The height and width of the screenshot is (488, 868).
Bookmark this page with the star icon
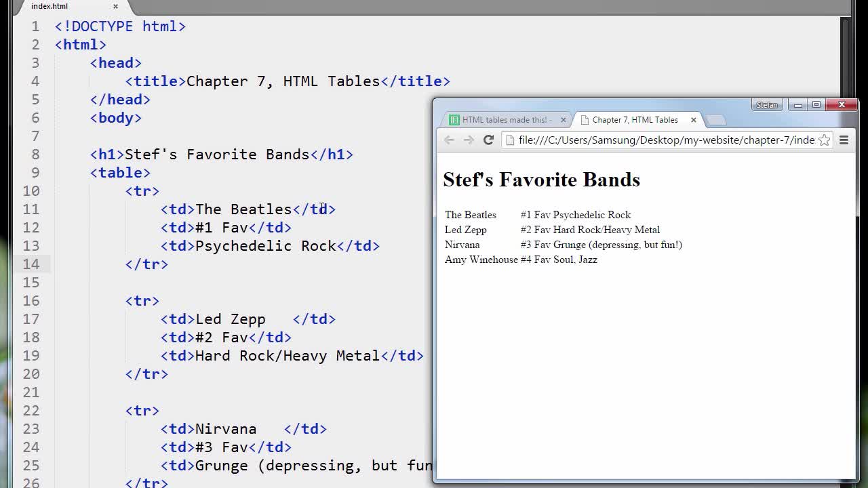click(824, 140)
